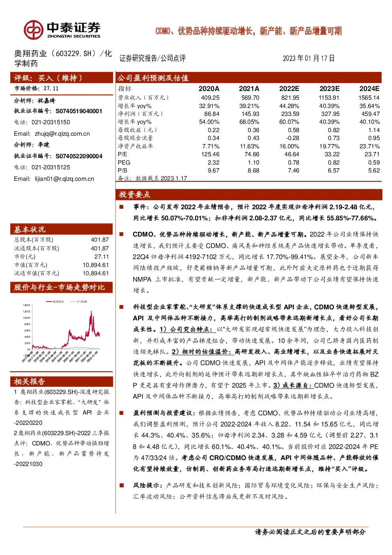The width and height of the screenshot is (392, 555).
Task: Click the footer disclaimer 请务必阅读正文之后的重要声明部分
Action: [x=310, y=532]
